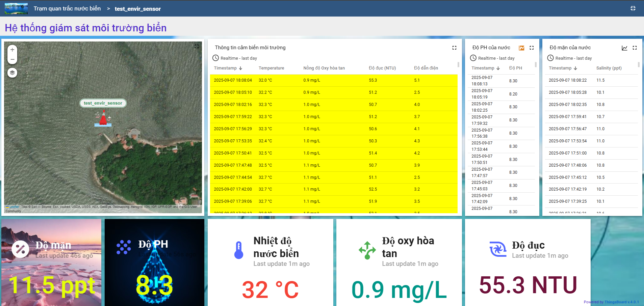Select test_envir_sensor breadcrumb item
The height and width of the screenshot is (306, 644).
tap(137, 9)
